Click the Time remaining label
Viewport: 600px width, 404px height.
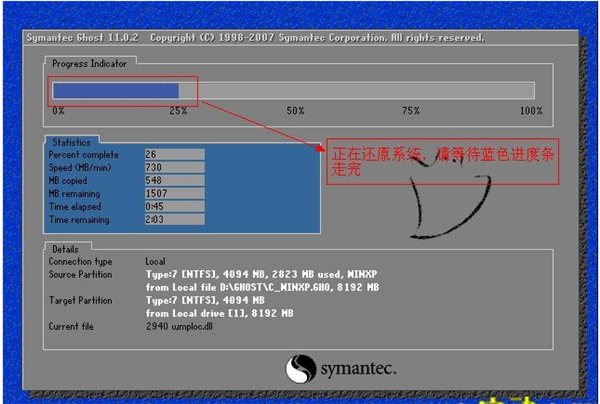(x=79, y=220)
